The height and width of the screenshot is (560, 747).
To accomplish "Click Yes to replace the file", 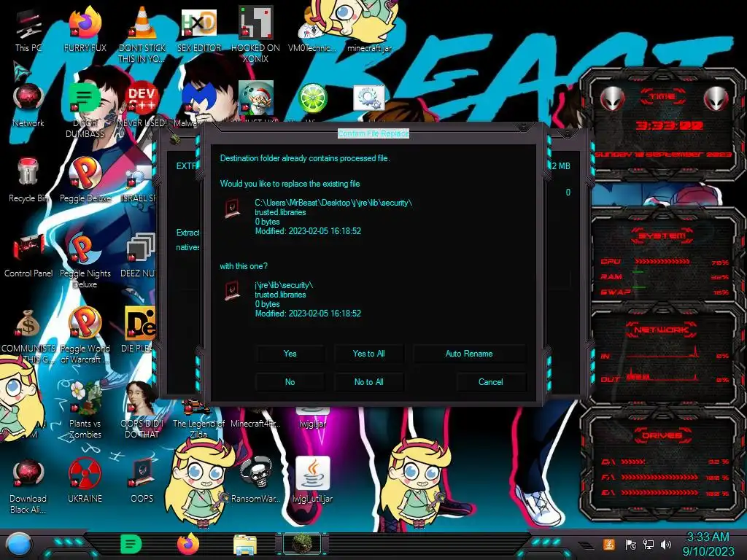I will click(x=290, y=354).
